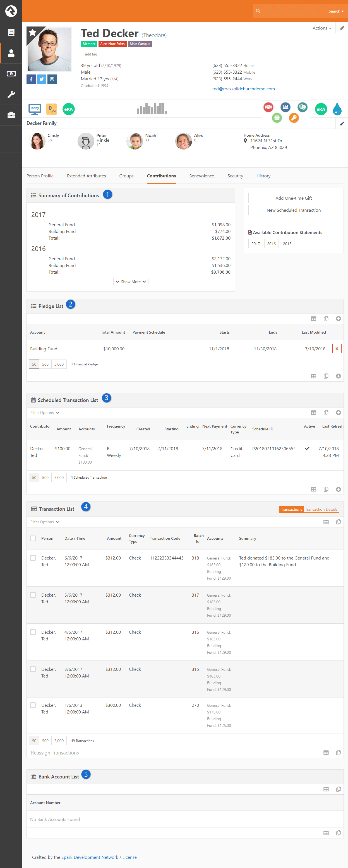Add scheduled transaction via top plus icon
The width and height of the screenshot is (348, 868).
click(338, 413)
